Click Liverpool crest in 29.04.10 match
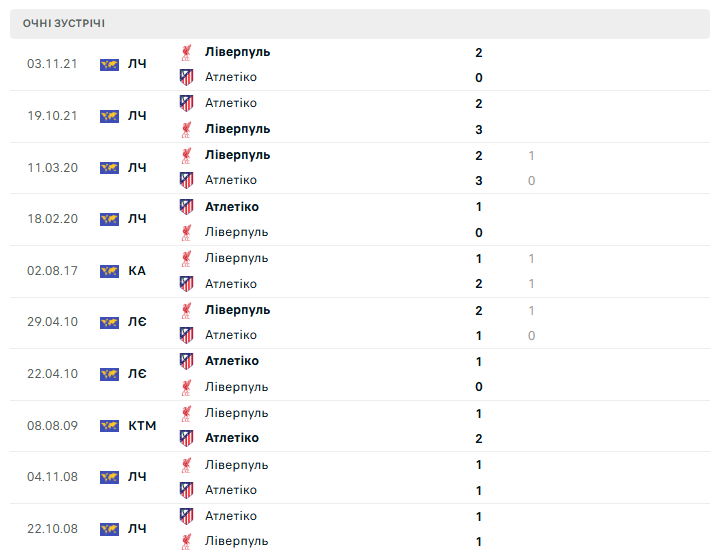This screenshot has height=550, width=717. tap(186, 310)
